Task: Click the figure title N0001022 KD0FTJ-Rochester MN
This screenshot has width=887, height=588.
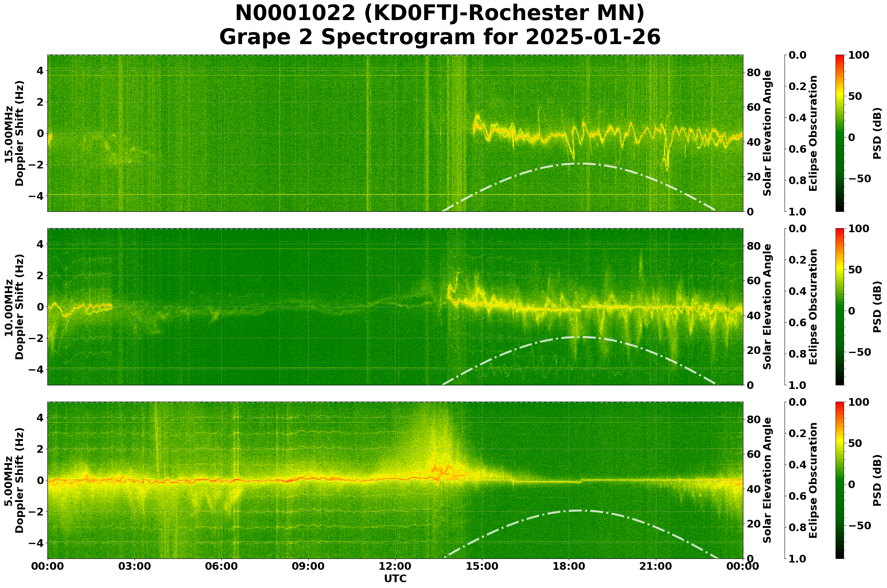Action: 440,13
